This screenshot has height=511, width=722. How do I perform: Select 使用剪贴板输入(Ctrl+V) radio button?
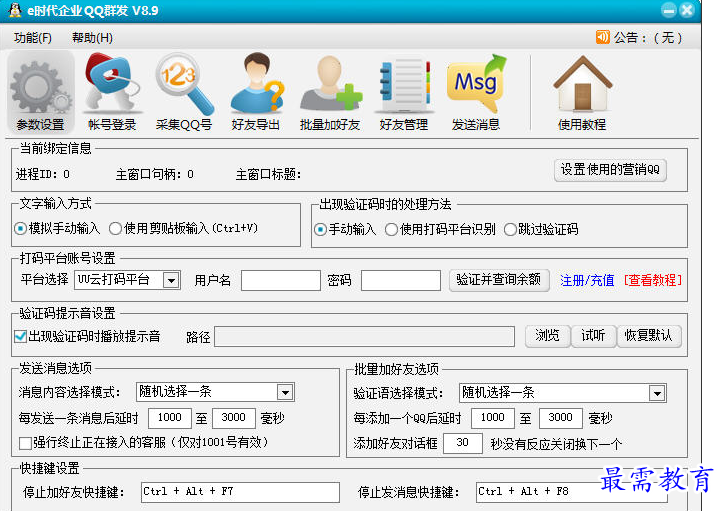[x=115, y=228]
